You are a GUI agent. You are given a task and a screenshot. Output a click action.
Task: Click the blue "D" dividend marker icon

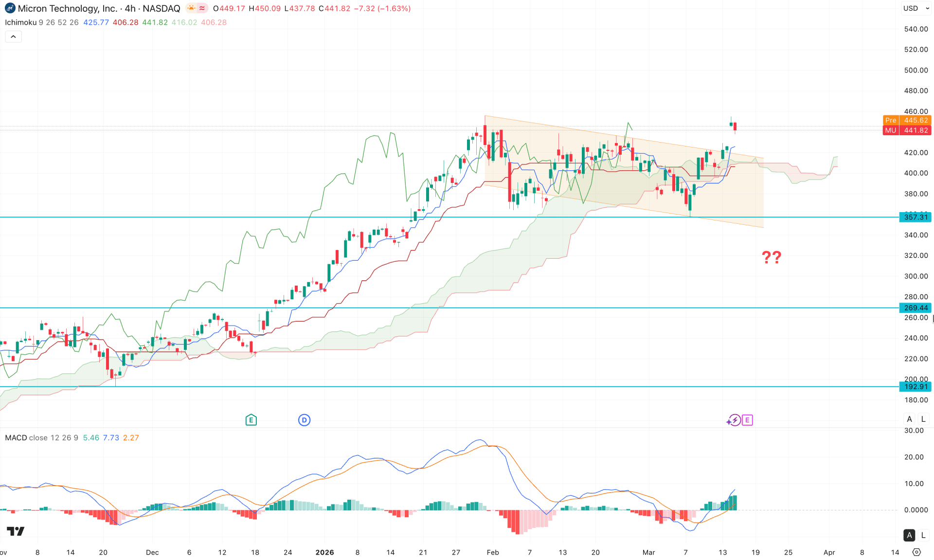(x=304, y=419)
